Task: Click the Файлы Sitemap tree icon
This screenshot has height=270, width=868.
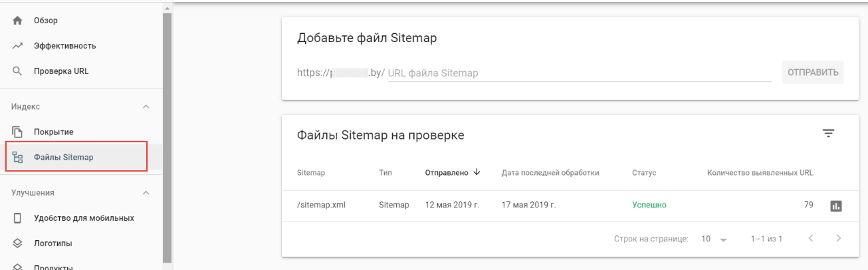Action: [x=17, y=158]
